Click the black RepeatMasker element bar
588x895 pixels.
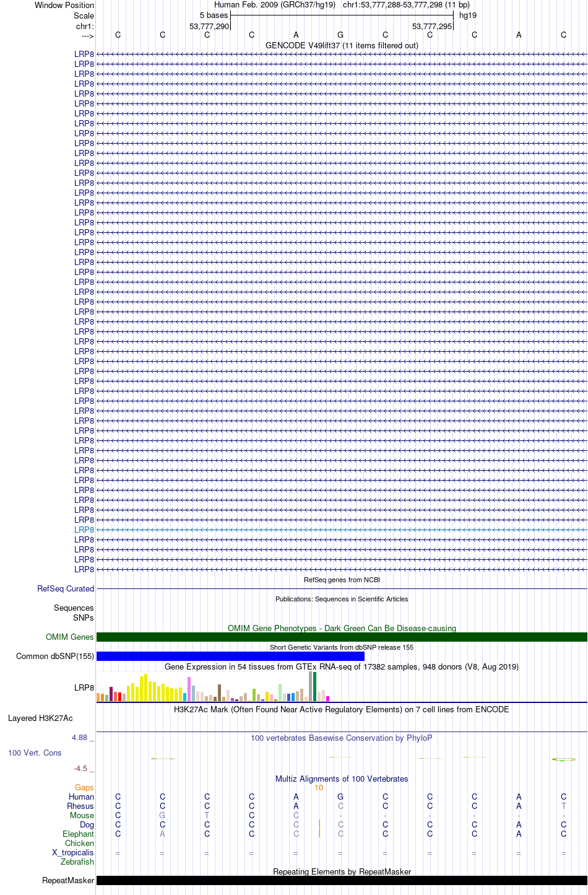click(x=342, y=880)
